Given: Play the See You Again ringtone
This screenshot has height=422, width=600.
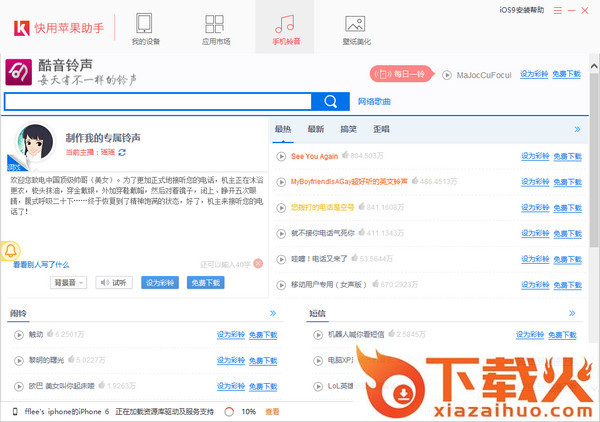Looking at the screenshot, I should point(282,157).
